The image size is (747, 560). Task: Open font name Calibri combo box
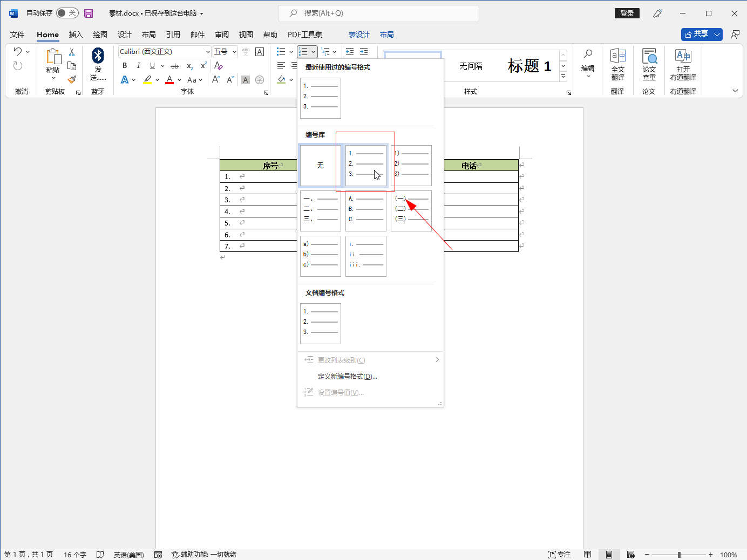[x=165, y=52]
